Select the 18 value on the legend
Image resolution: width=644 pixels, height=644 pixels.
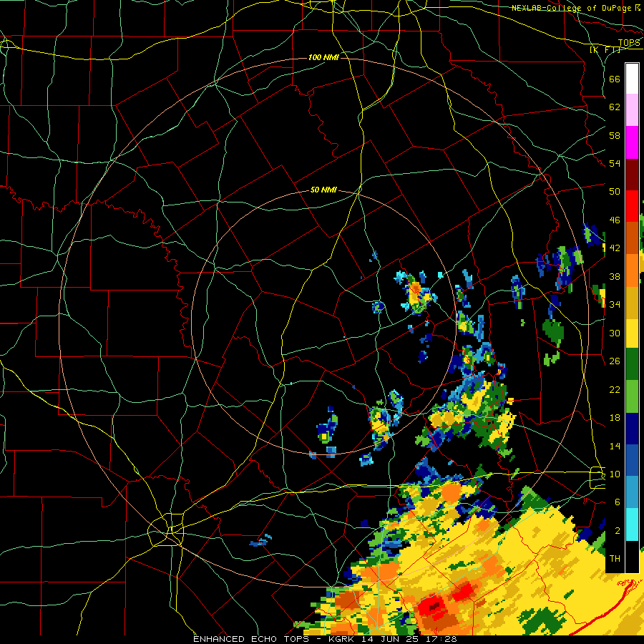[x=615, y=418]
